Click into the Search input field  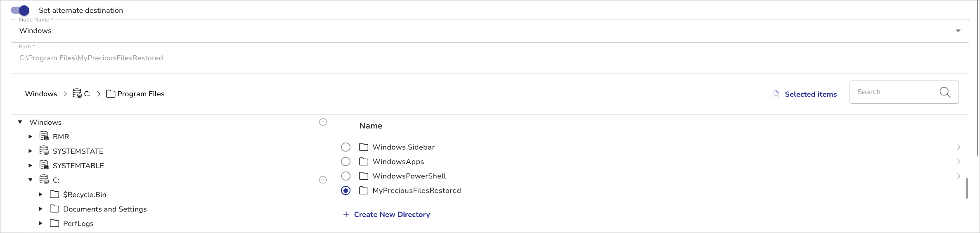click(894, 92)
